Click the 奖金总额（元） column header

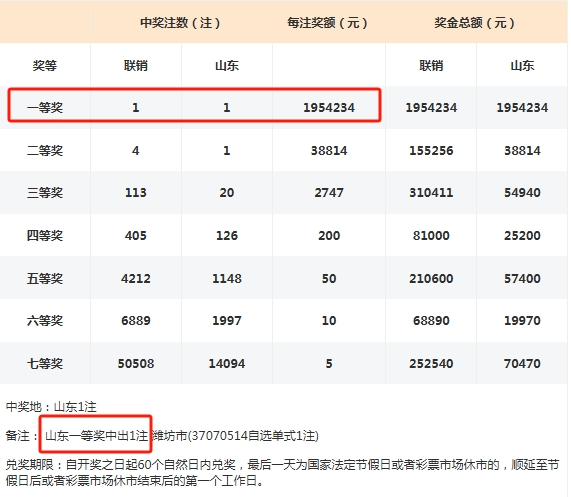coord(475,23)
